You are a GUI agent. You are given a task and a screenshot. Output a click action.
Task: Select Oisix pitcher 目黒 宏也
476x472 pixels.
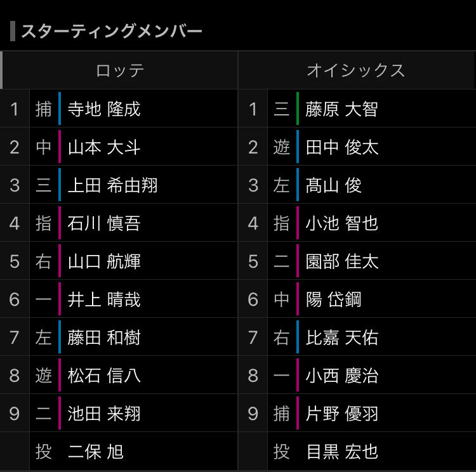tap(342, 452)
